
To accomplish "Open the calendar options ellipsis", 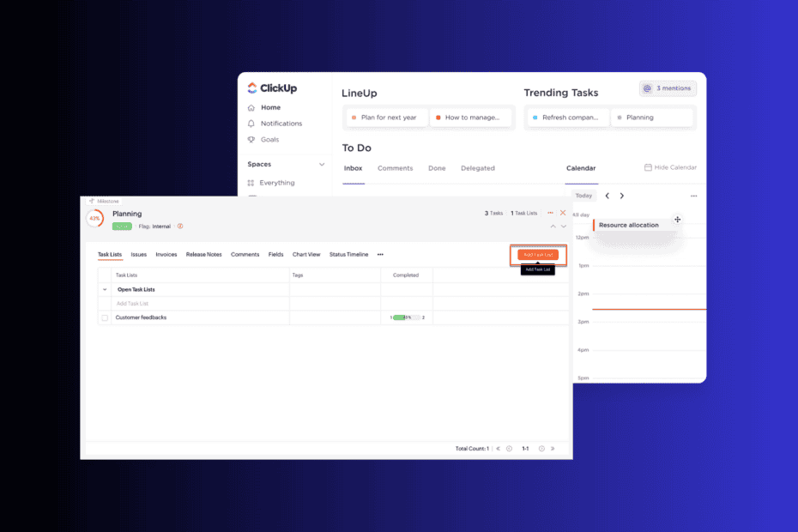I will (x=693, y=196).
